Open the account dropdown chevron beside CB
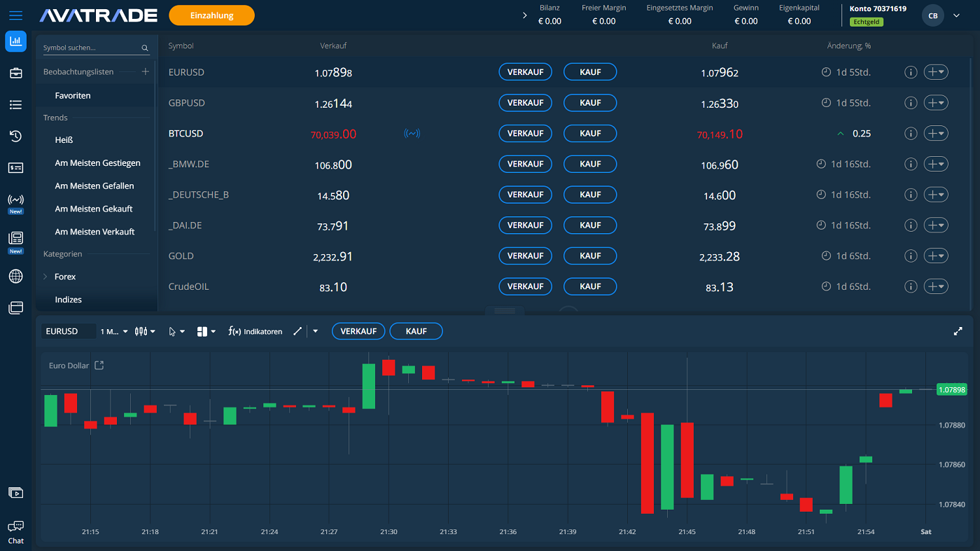The width and height of the screenshot is (980, 551). coord(957,15)
